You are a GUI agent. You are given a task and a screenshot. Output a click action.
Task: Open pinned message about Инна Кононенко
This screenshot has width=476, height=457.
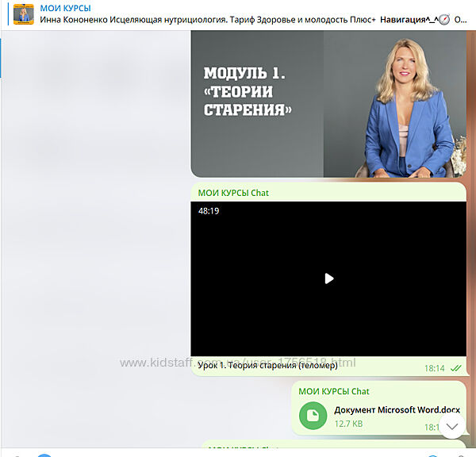pyautogui.click(x=206, y=19)
